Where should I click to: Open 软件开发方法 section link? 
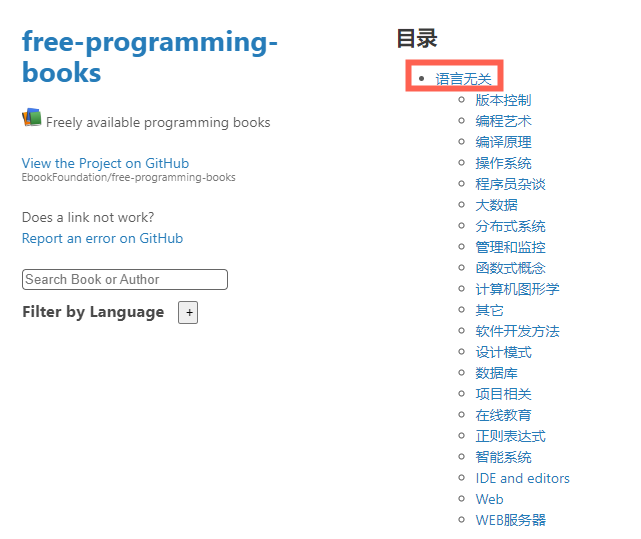pos(517,331)
